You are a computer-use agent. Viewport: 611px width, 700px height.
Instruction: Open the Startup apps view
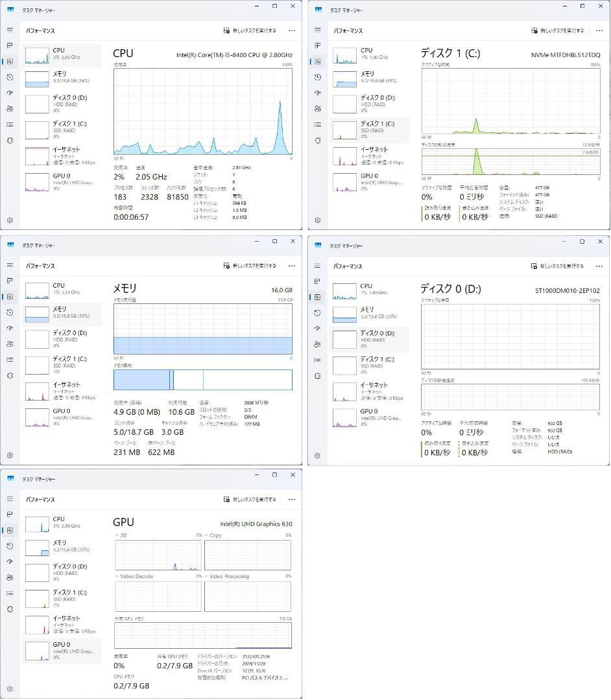pyautogui.click(x=10, y=93)
